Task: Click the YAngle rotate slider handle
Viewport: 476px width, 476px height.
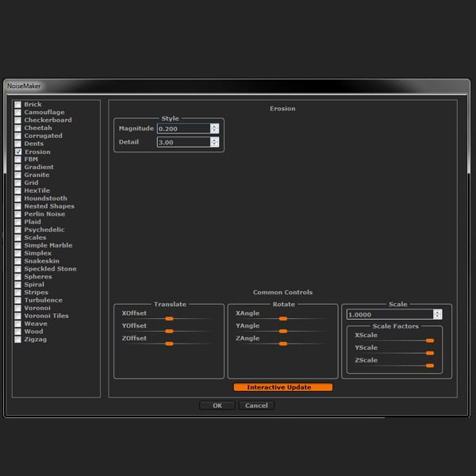Action: point(283,331)
